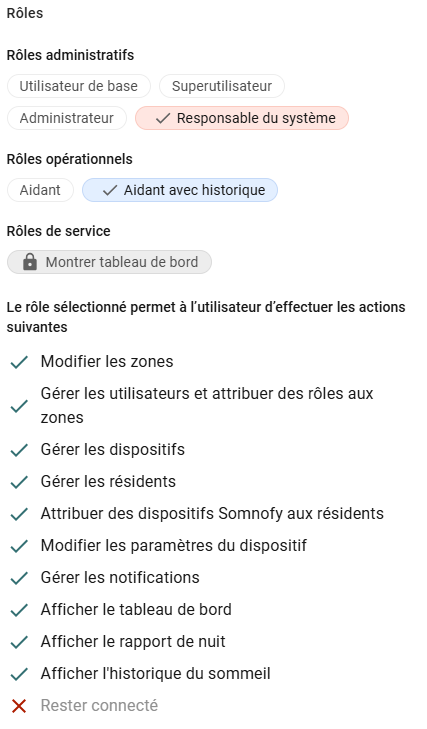427x729 pixels.
Task: Deselect the Responsable du système role
Action: pyautogui.click(x=242, y=119)
